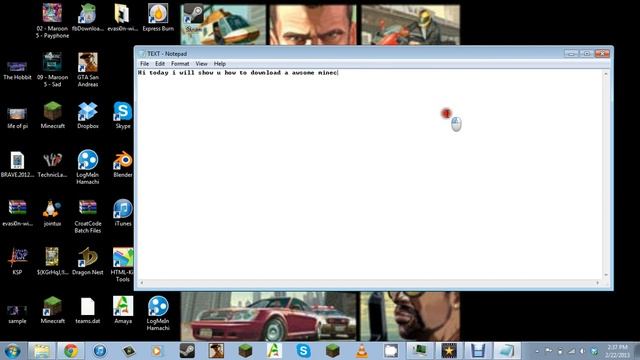The height and width of the screenshot is (360, 640).
Task: Click the Notepad vertical scrollbar down arrow
Action: (x=606, y=276)
